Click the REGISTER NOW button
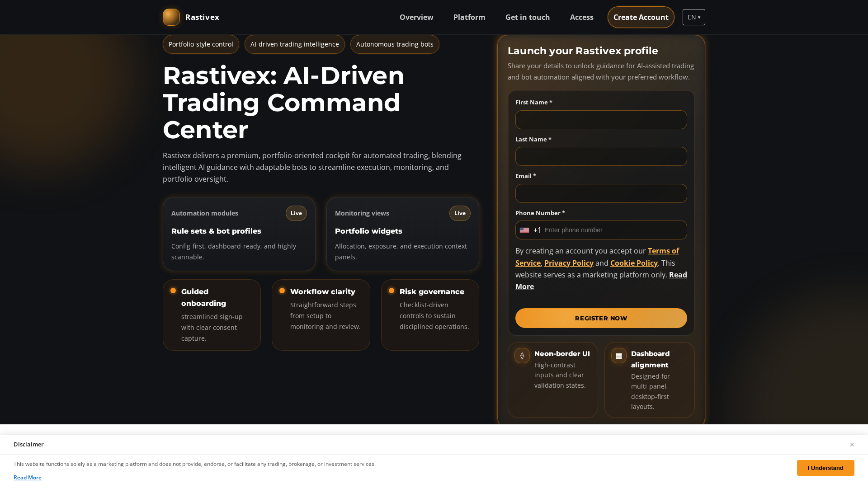 pyautogui.click(x=601, y=318)
